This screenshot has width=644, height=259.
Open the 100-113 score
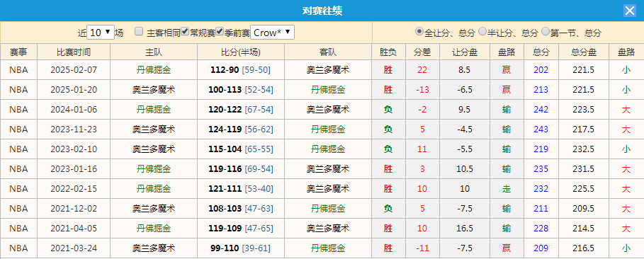(225, 89)
